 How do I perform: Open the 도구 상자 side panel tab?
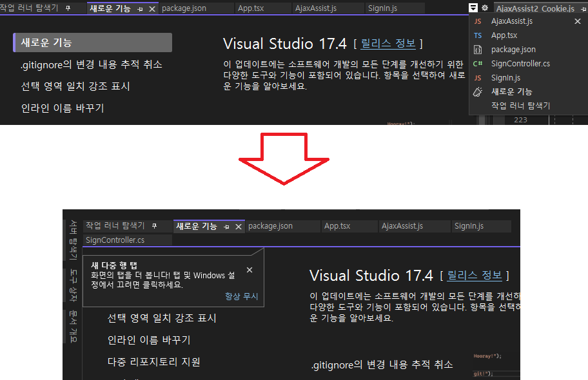73,285
